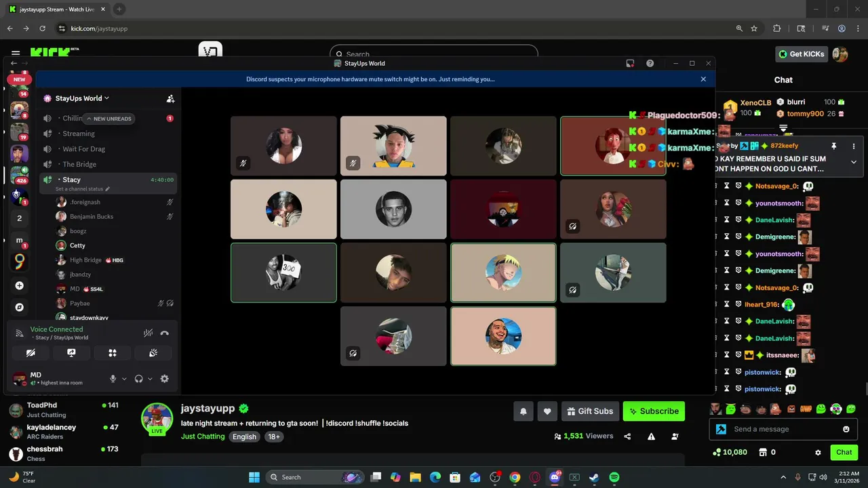The height and width of the screenshot is (488, 868).
Task: Disconnect from voice with the hang-up icon
Action: (164, 333)
